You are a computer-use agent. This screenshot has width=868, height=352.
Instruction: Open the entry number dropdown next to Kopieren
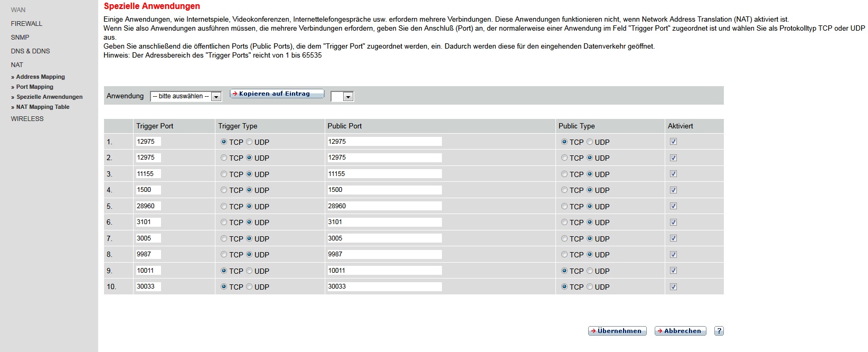pyautogui.click(x=342, y=96)
